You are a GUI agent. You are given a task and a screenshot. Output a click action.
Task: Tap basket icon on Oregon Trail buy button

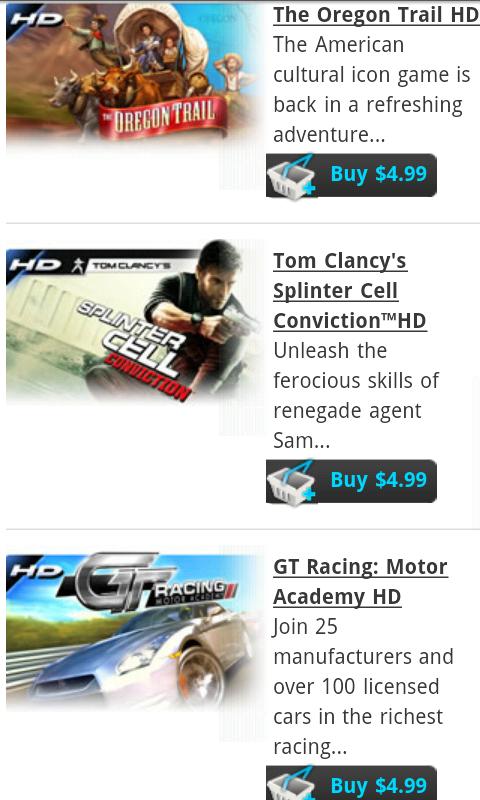[292, 177]
